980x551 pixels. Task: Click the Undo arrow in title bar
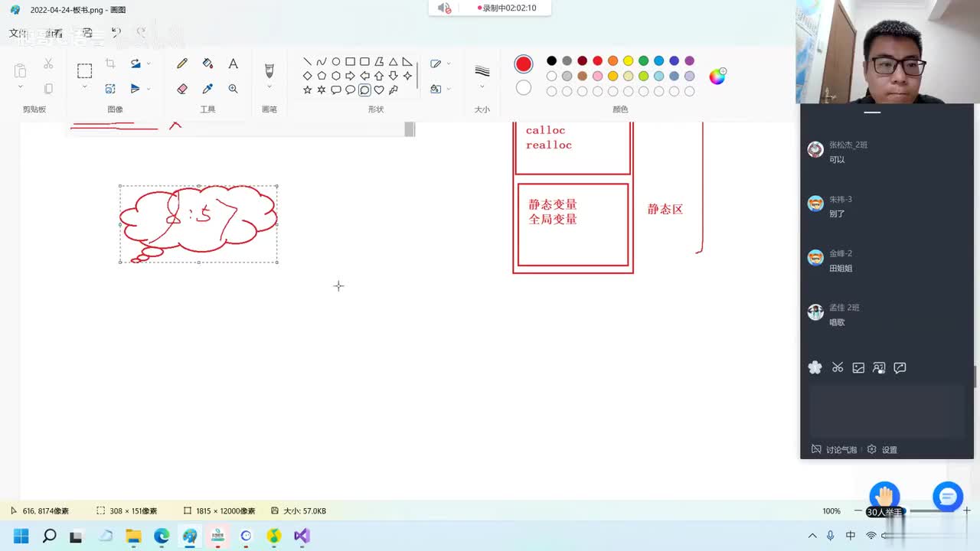(116, 32)
